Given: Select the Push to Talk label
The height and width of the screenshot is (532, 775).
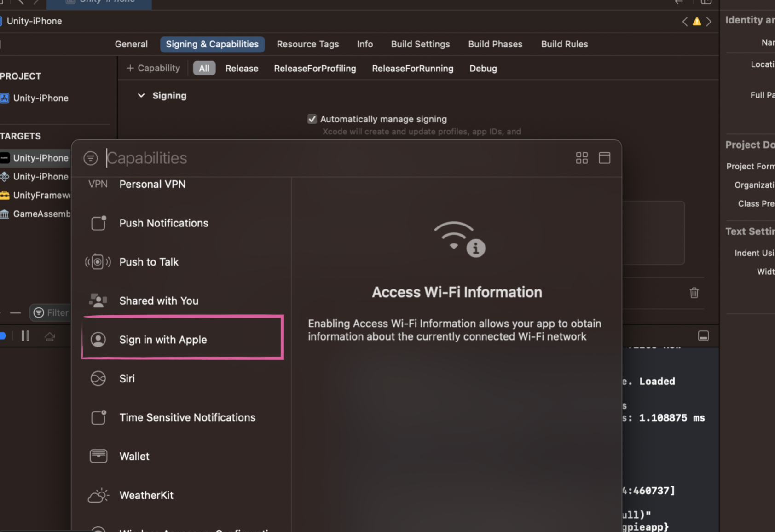Looking at the screenshot, I should (149, 262).
